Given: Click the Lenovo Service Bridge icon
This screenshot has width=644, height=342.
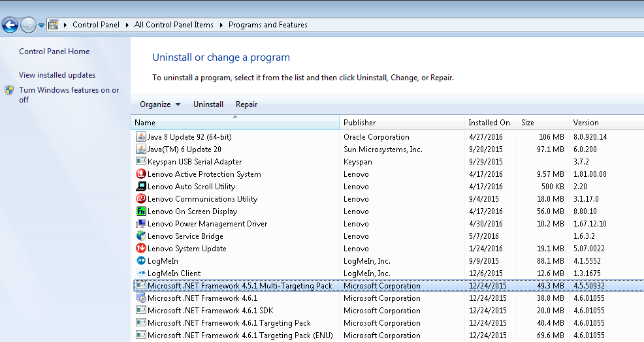Looking at the screenshot, I should tap(141, 236).
